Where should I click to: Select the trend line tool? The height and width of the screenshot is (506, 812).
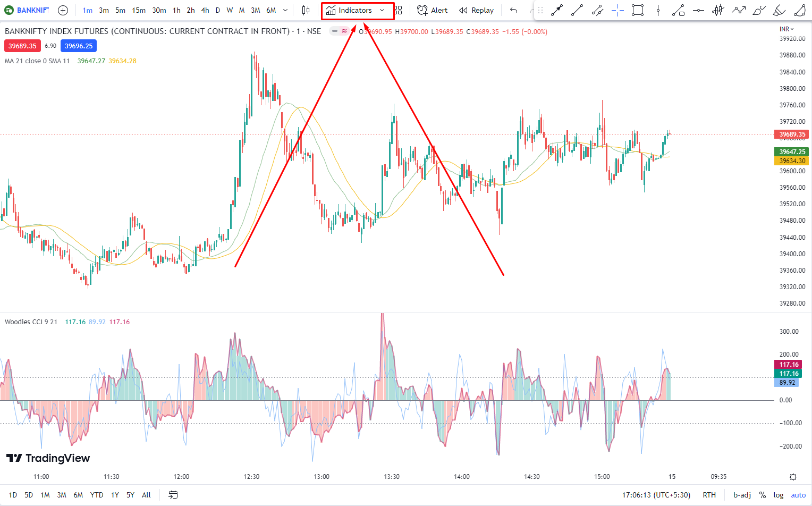(577, 10)
